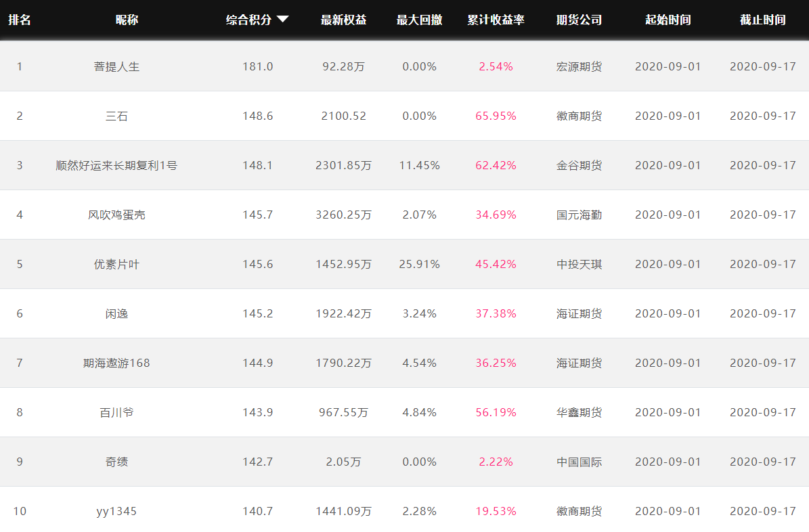
Task: Select equity value 2100.52
Action: coord(344,116)
